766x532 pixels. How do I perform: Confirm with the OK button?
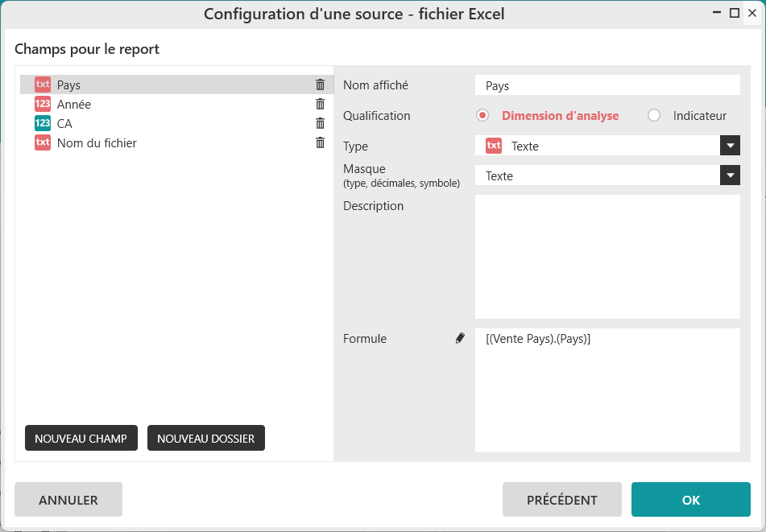tap(690, 500)
